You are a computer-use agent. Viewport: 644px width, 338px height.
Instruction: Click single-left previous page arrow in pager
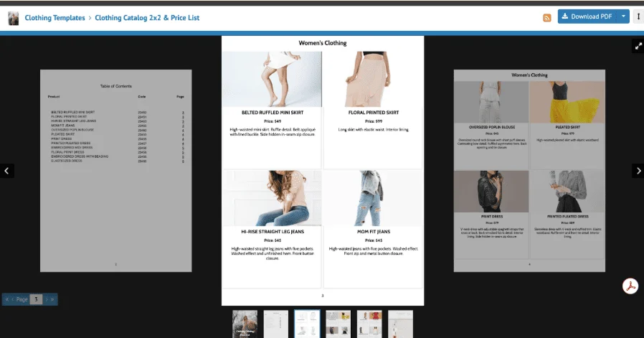pos(12,299)
